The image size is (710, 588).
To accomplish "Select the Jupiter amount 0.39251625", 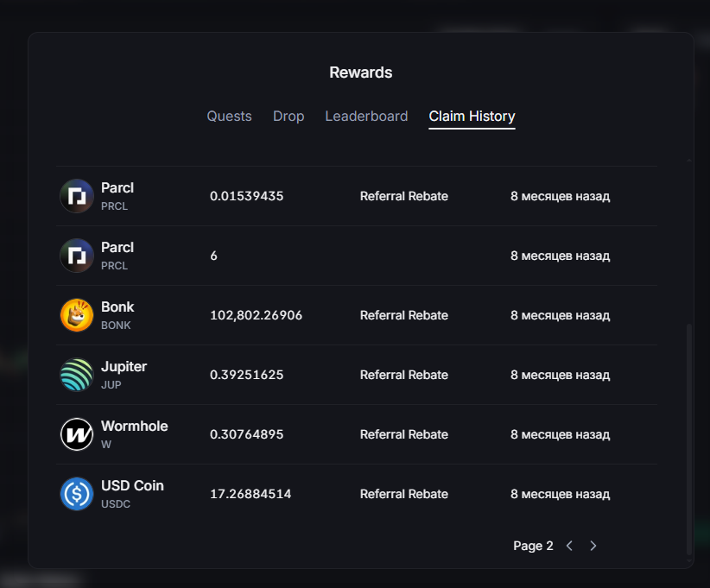I will [x=247, y=375].
